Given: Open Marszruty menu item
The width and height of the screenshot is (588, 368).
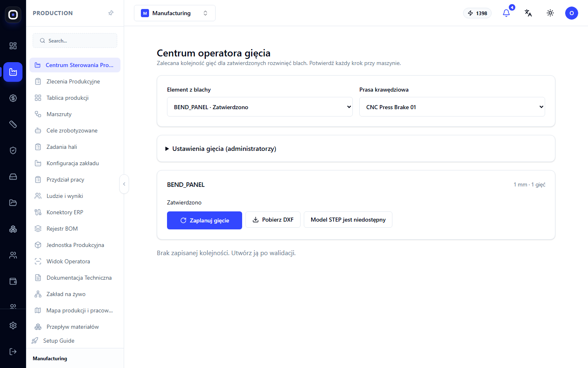Looking at the screenshot, I should click(75, 114).
